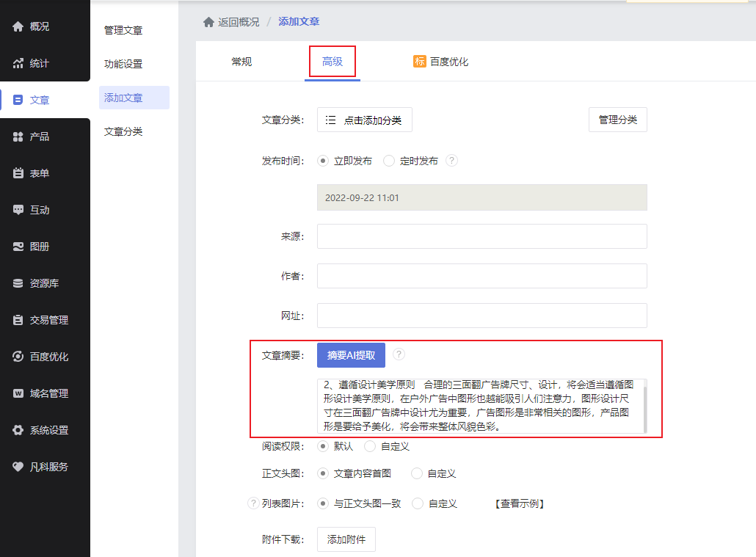
Task: Click the 产品 grid icon in sidebar
Action: point(18,136)
